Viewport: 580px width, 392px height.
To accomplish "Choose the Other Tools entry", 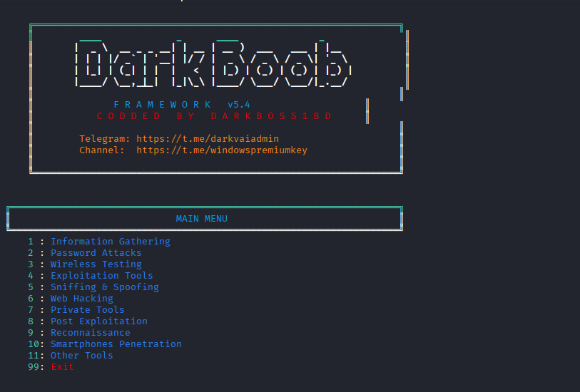I will click(82, 356).
